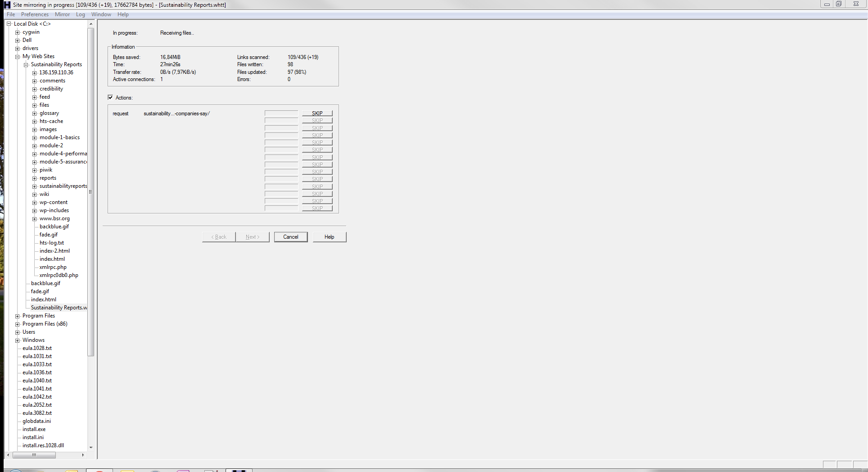Open the Mirror menu
The image size is (868, 472).
[62, 14]
